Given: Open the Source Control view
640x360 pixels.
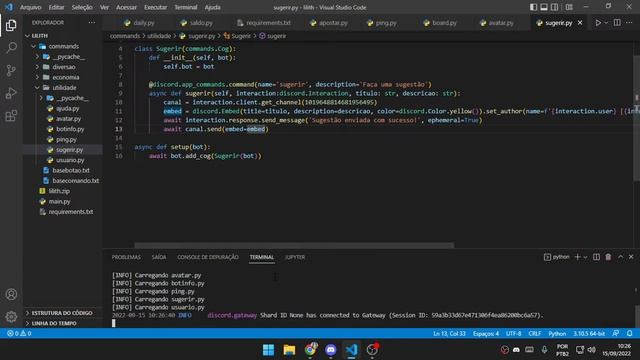Looking at the screenshot, I should (11, 71).
